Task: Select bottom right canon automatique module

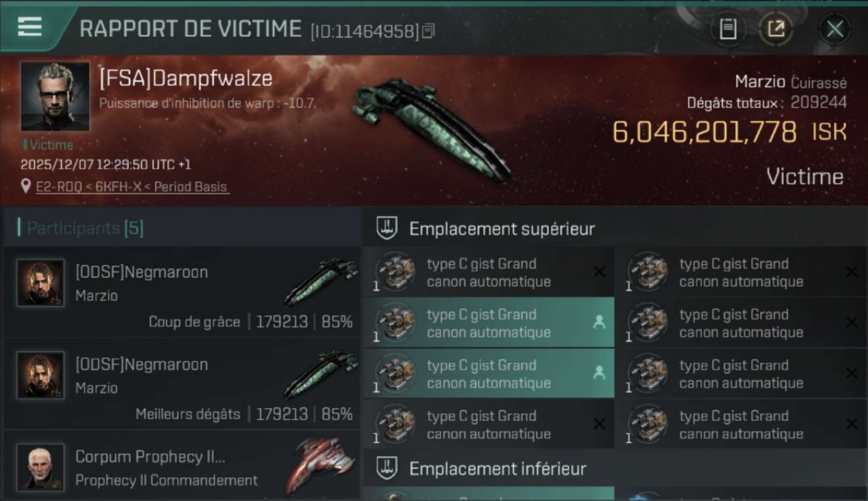Action: point(741,424)
